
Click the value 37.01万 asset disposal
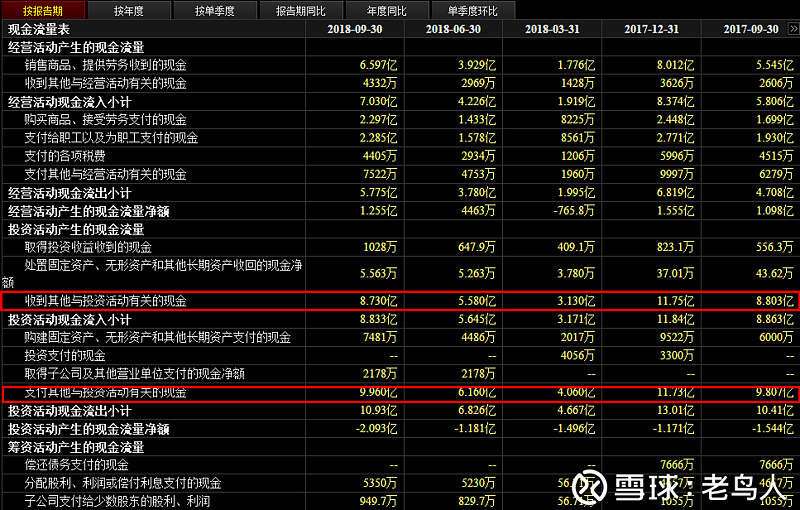click(x=676, y=273)
